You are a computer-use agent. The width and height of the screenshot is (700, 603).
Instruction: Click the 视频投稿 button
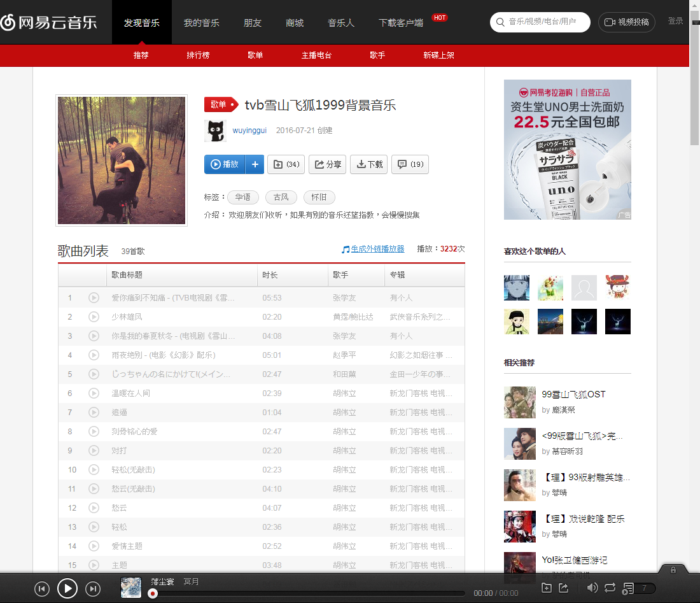pyautogui.click(x=627, y=22)
